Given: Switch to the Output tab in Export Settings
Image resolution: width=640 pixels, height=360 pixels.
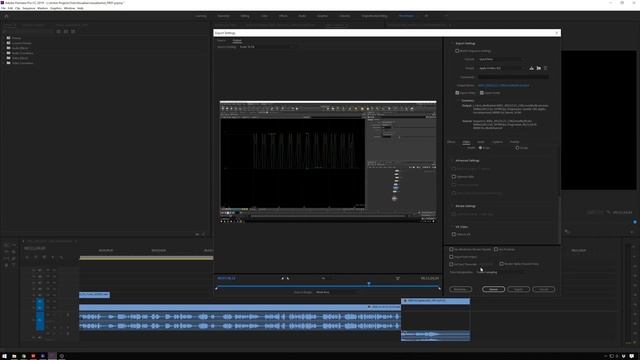Looking at the screenshot, I should (x=237, y=40).
